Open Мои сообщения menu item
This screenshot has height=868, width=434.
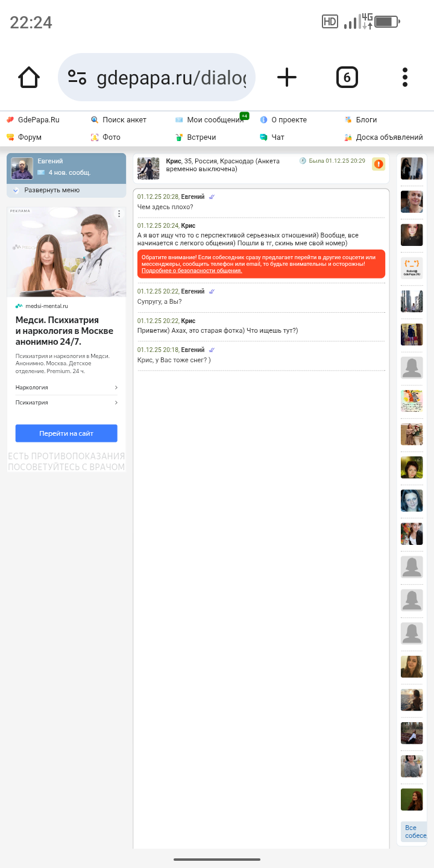[215, 120]
